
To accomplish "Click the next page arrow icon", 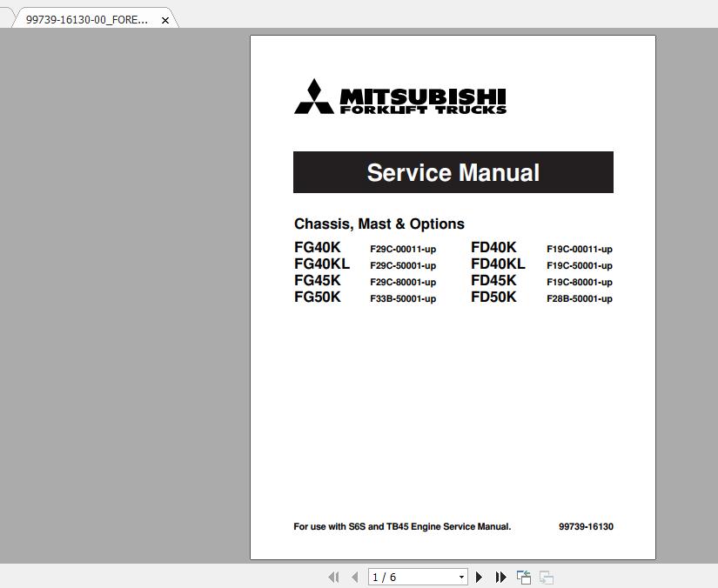I will (x=480, y=577).
